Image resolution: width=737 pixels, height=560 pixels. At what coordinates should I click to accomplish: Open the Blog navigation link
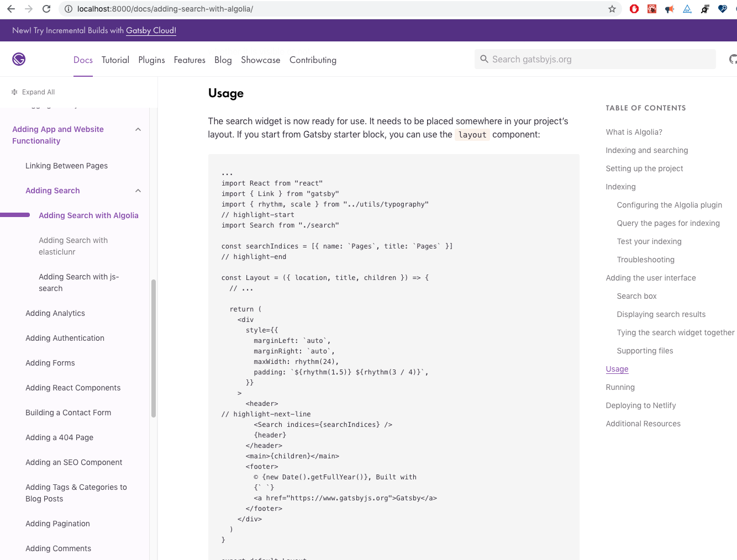tap(223, 60)
